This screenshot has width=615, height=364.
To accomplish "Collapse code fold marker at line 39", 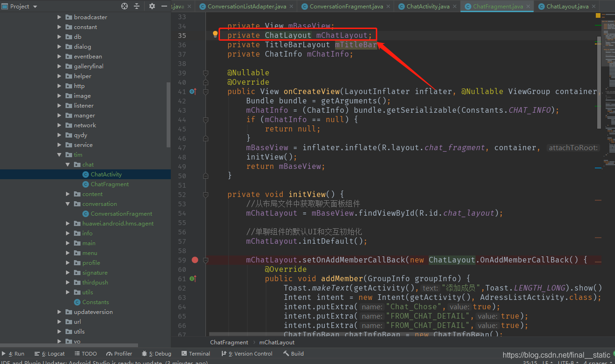I will [x=205, y=73].
